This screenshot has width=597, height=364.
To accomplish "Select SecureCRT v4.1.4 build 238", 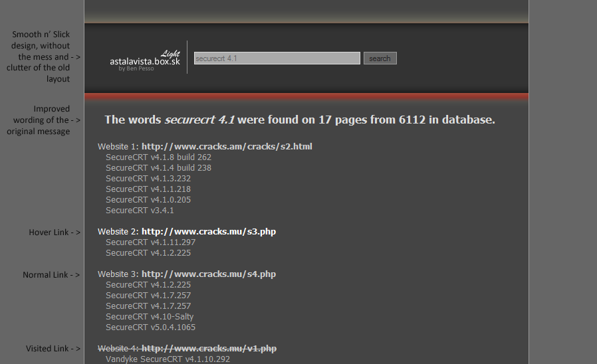I will point(158,168).
